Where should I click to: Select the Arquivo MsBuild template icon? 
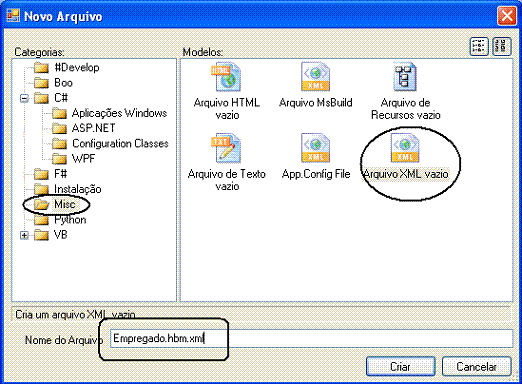point(315,77)
